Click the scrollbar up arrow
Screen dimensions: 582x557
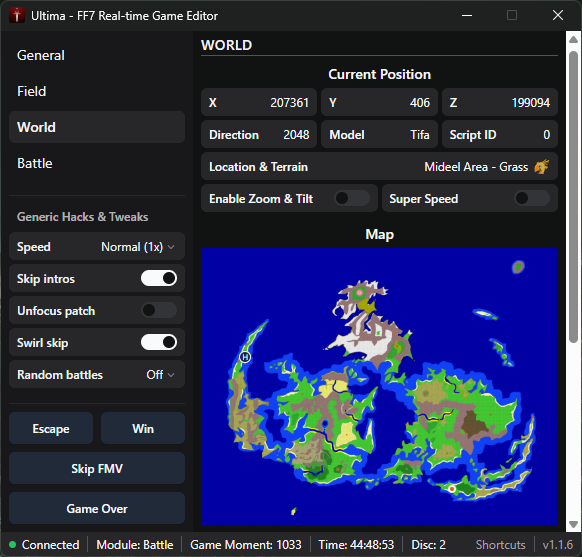click(573, 39)
